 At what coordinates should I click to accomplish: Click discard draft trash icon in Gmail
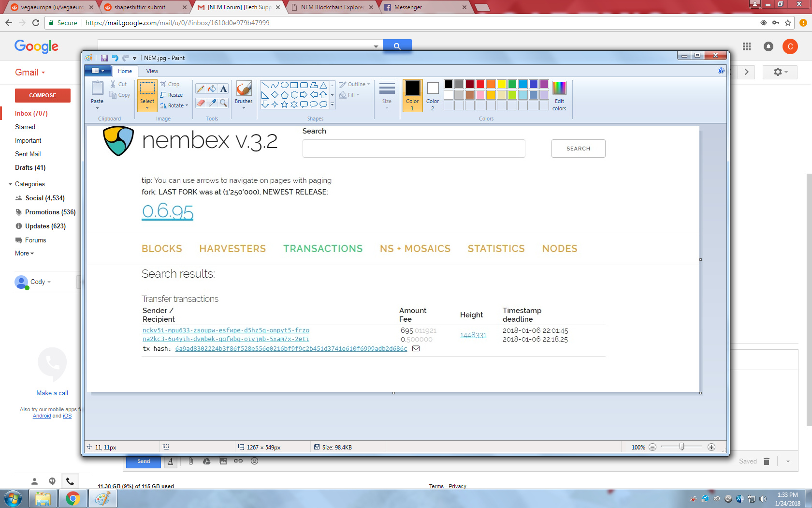tap(767, 461)
